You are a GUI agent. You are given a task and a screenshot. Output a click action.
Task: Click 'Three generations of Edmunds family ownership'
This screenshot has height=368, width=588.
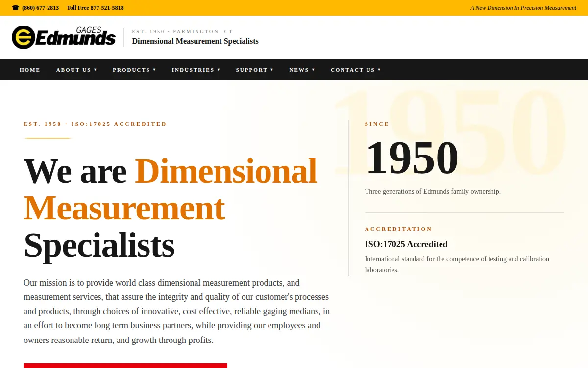point(433,191)
